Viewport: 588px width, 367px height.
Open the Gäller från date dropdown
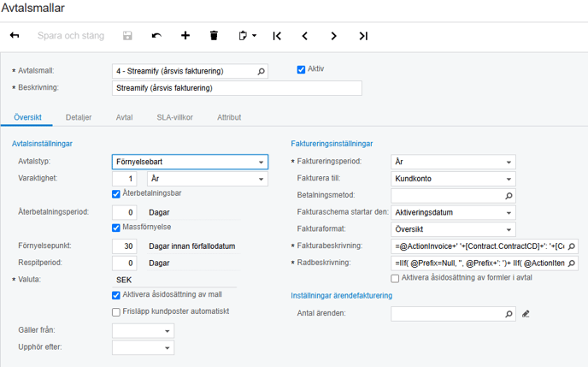click(143, 331)
